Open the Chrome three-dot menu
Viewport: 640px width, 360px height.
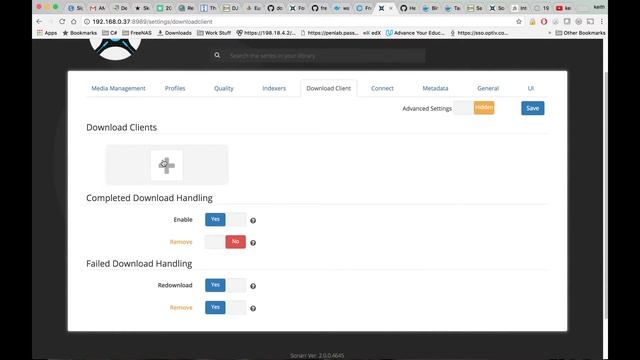(602, 22)
